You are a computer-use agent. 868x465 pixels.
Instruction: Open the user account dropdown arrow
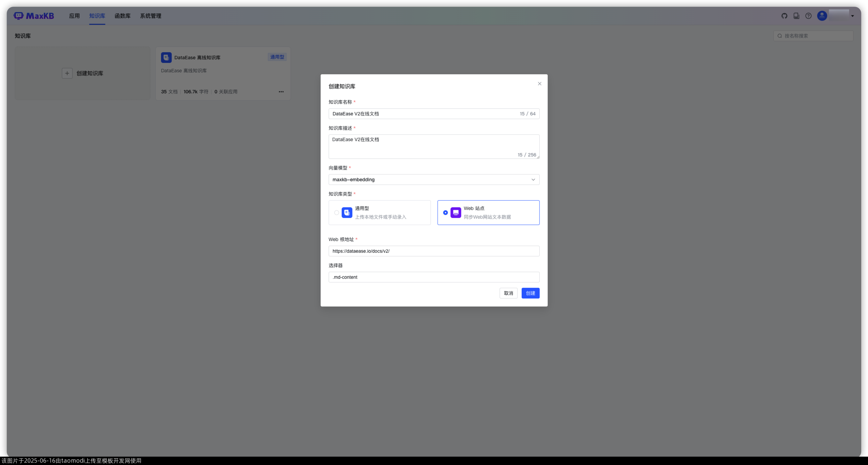tap(853, 16)
